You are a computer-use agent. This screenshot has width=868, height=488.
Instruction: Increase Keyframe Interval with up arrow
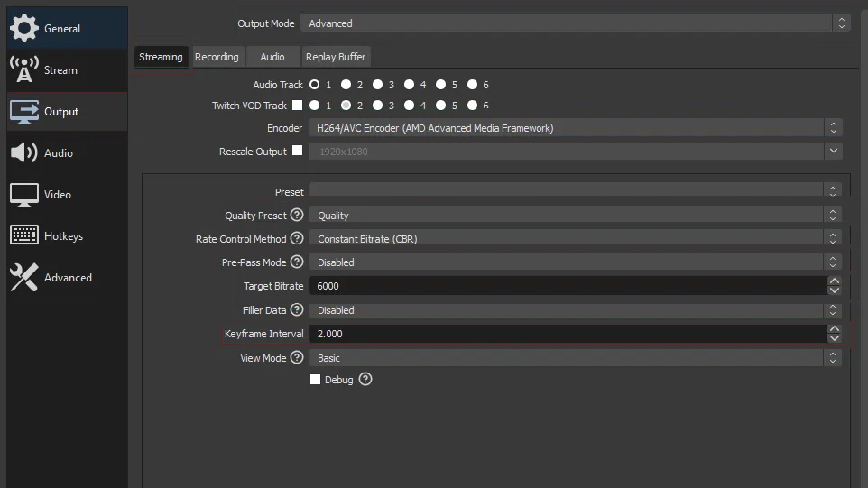click(x=835, y=329)
